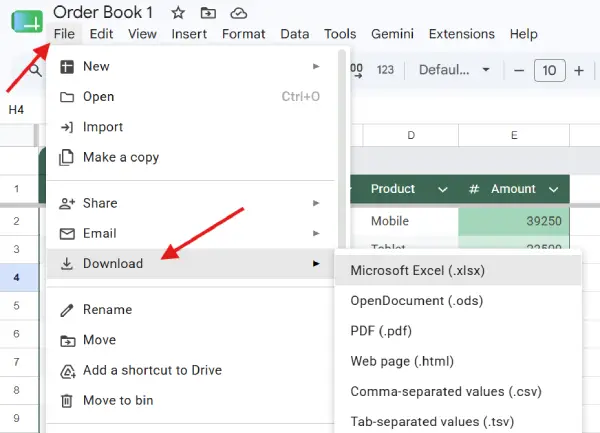Screen dimensions: 600x433
Task: Click the Download tray icon
Action: point(67,264)
